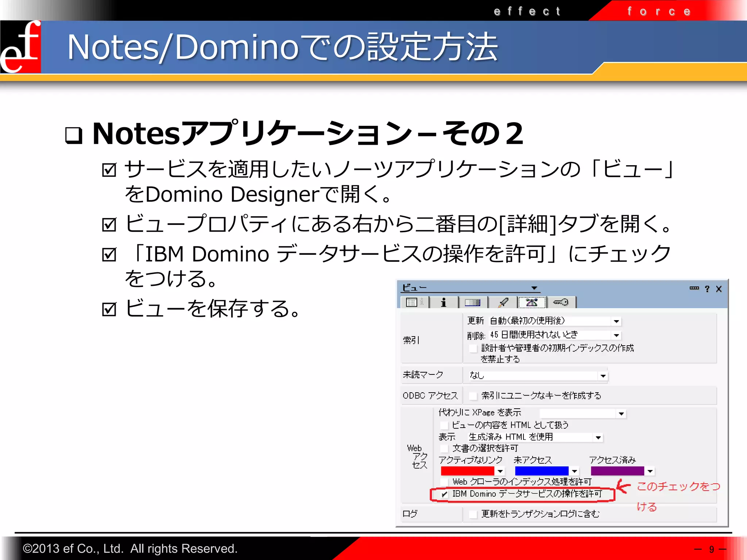This screenshot has height=560, width=747.
Task: Open the launch rocket tab icon
Action: point(503,302)
